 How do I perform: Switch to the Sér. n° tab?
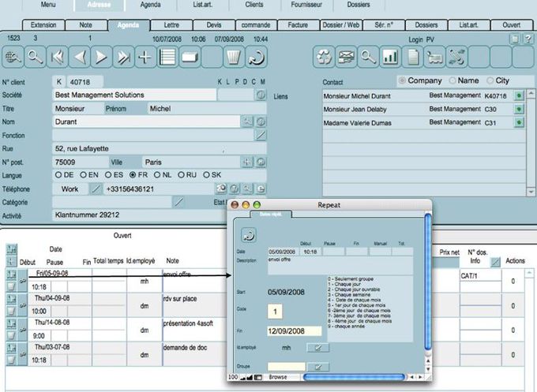click(384, 25)
